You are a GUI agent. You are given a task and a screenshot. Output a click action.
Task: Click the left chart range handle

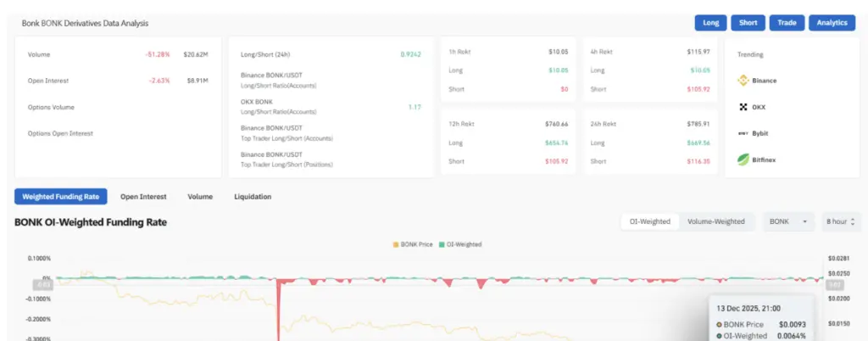pos(43,285)
